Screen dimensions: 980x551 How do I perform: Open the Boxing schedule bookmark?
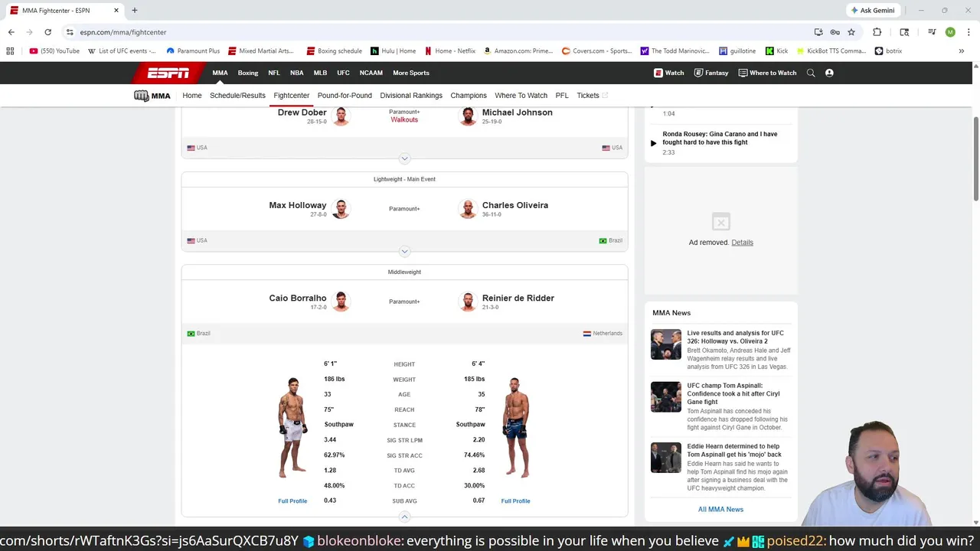335,51
